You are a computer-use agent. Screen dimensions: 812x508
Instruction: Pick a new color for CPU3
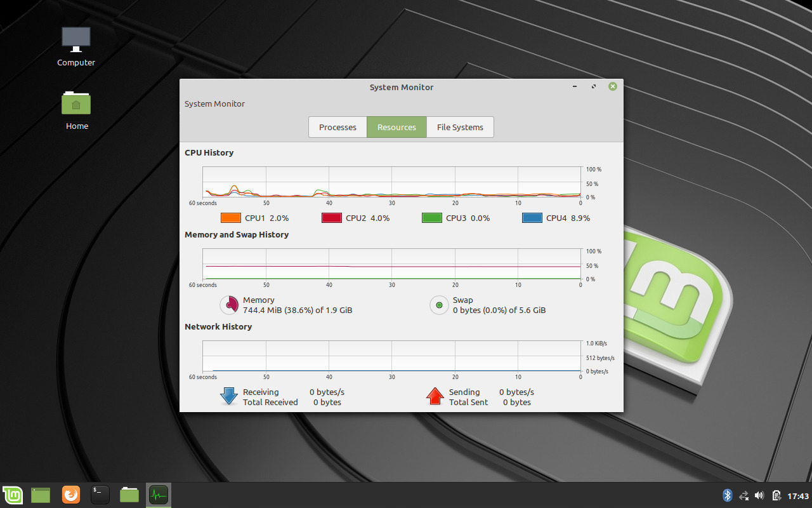[x=431, y=218]
